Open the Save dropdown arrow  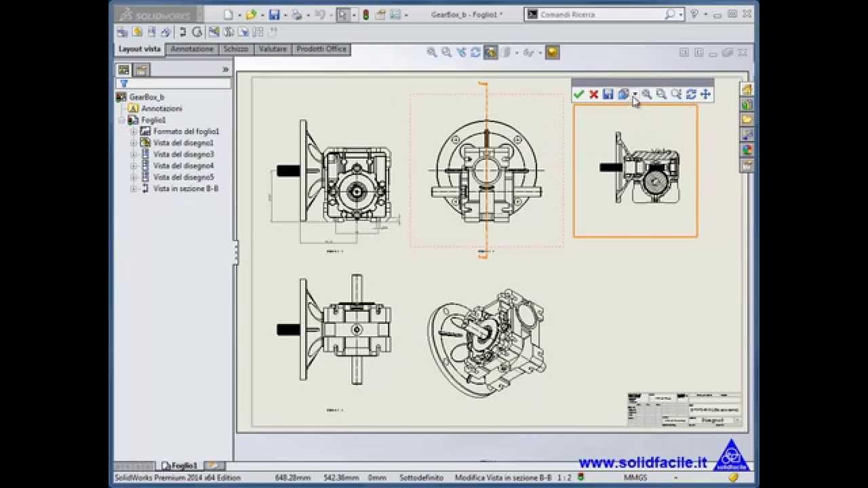[x=285, y=15]
